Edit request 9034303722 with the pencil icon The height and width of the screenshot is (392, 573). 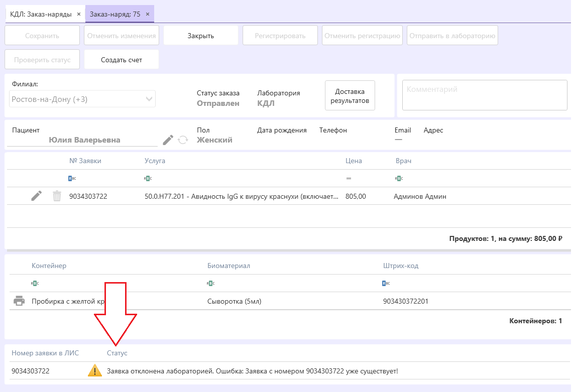tap(36, 196)
